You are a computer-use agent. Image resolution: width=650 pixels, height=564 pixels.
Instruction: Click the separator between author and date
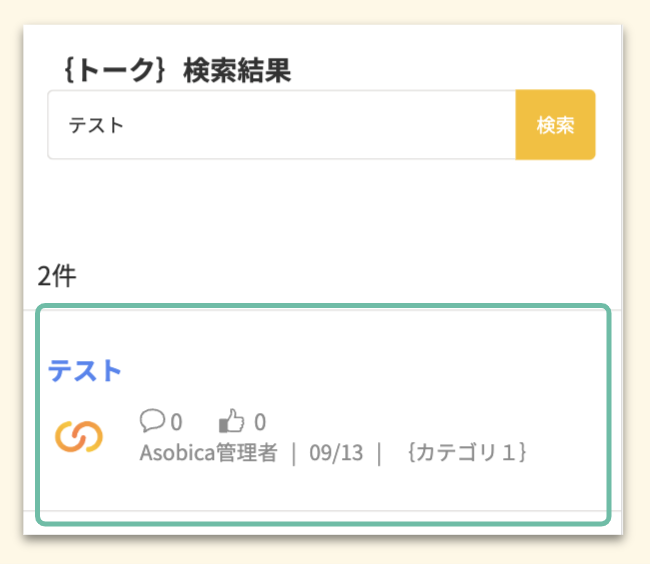[x=294, y=452]
